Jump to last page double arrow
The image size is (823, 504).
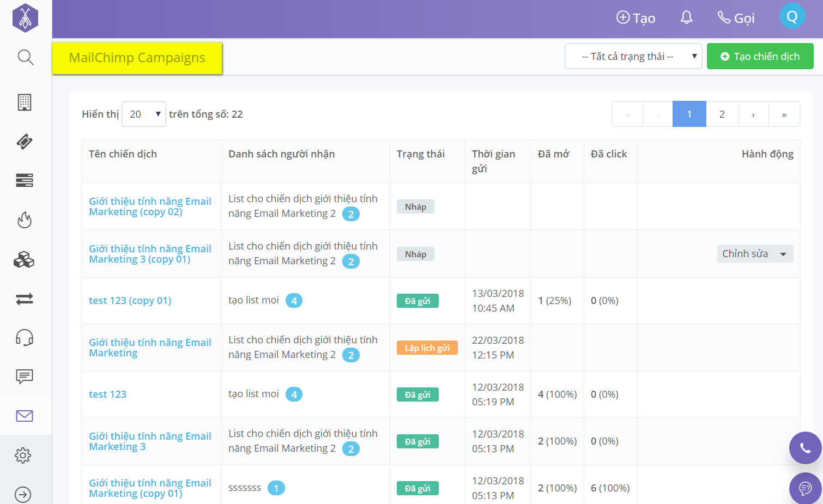pyautogui.click(x=784, y=114)
